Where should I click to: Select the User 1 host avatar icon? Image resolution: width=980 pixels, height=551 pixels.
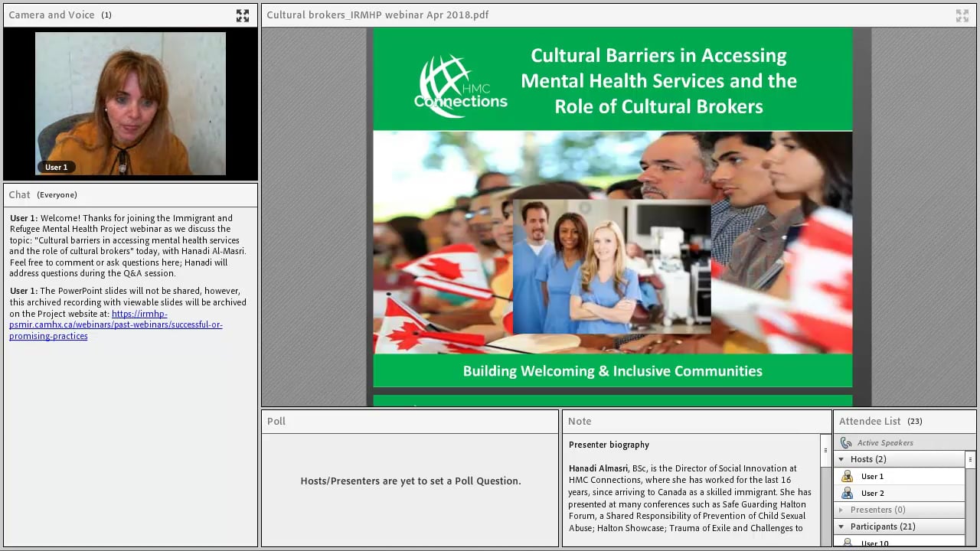pyautogui.click(x=847, y=476)
